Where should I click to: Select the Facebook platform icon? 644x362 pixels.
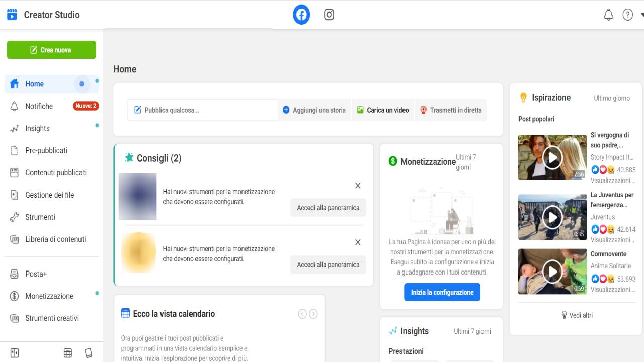pos(301,15)
